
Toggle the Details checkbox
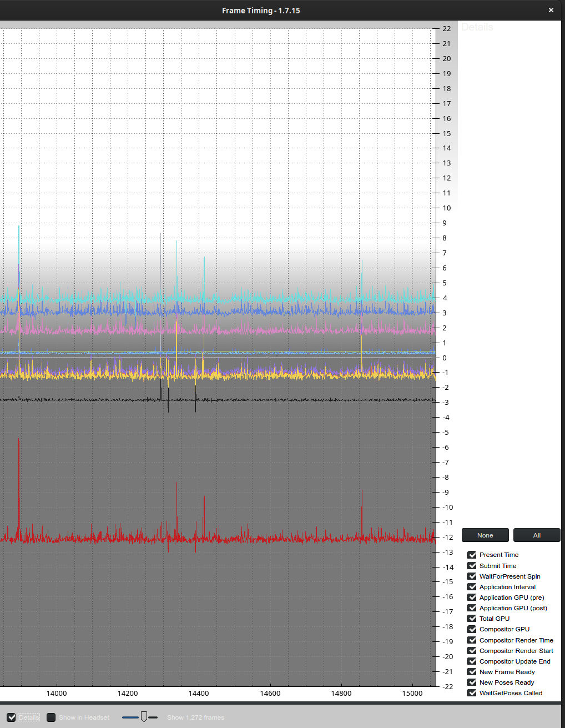[12, 717]
